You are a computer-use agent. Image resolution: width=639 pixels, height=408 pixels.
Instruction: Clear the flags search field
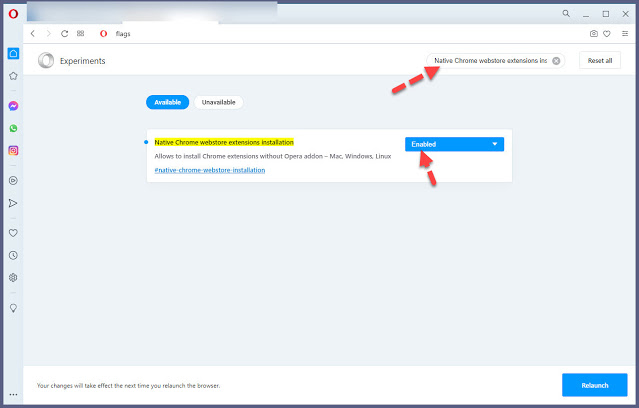click(x=556, y=61)
